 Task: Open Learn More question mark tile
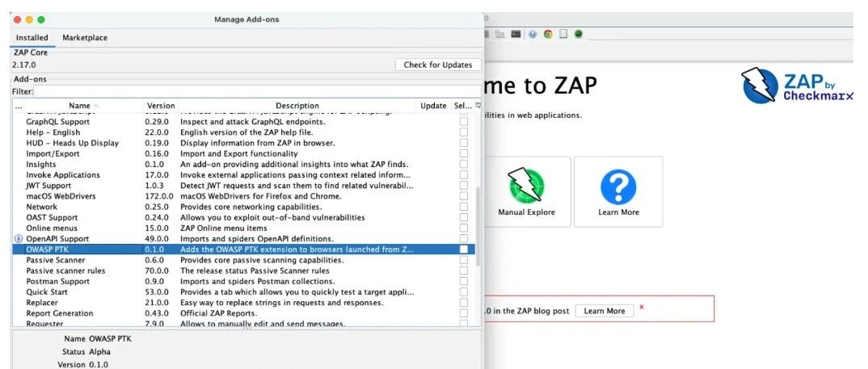pyautogui.click(x=618, y=191)
